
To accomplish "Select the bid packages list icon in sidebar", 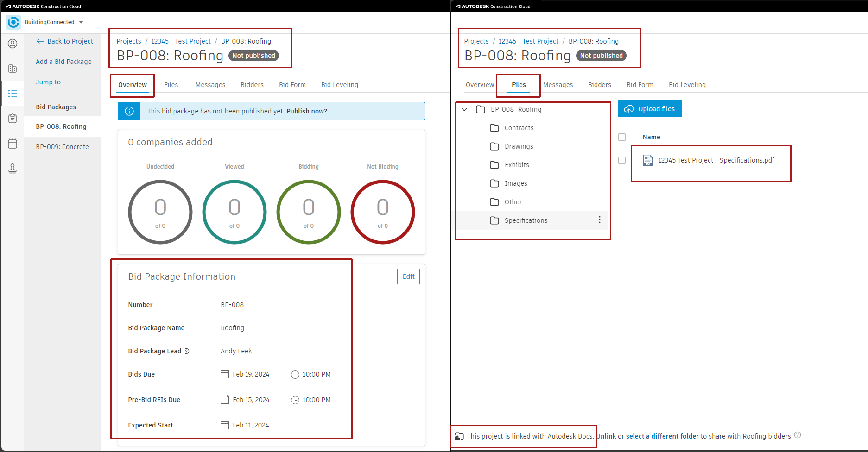I will pyautogui.click(x=13, y=94).
